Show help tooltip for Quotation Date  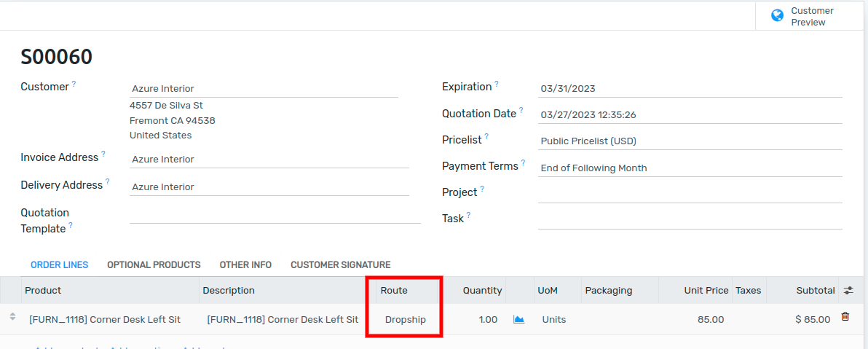521,111
